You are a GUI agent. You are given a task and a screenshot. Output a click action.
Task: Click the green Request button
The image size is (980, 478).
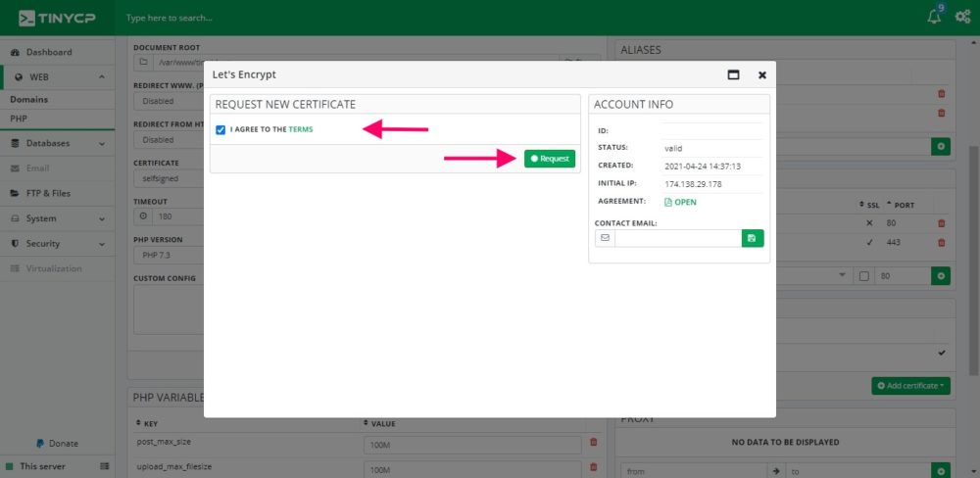pos(550,159)
